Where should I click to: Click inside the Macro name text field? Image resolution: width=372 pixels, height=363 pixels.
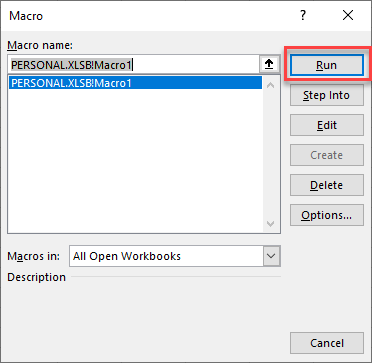pos(133,65)
